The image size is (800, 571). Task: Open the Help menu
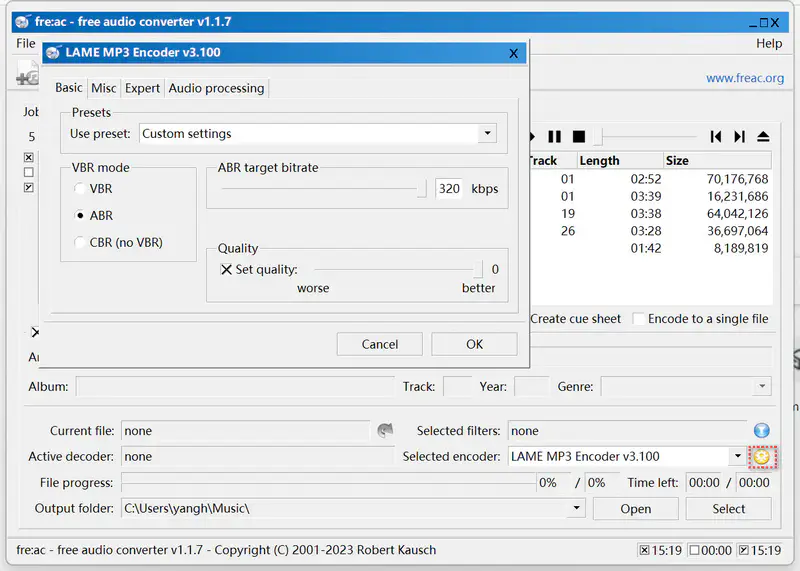(769, 43)
